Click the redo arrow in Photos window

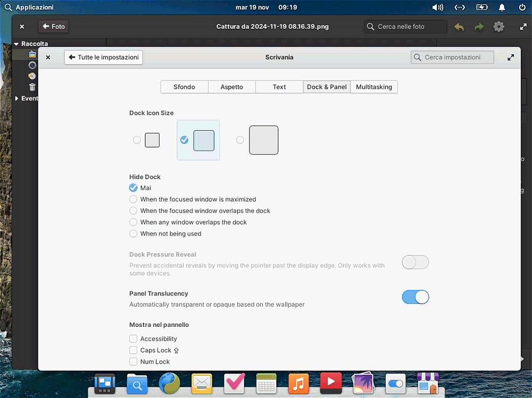point(479,27)
